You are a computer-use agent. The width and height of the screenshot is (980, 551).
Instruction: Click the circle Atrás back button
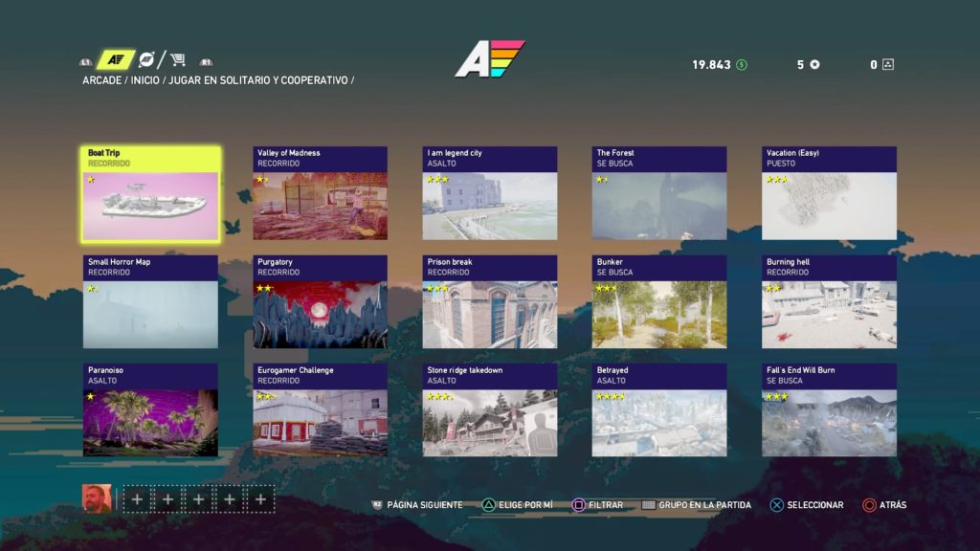pos(884,505)
